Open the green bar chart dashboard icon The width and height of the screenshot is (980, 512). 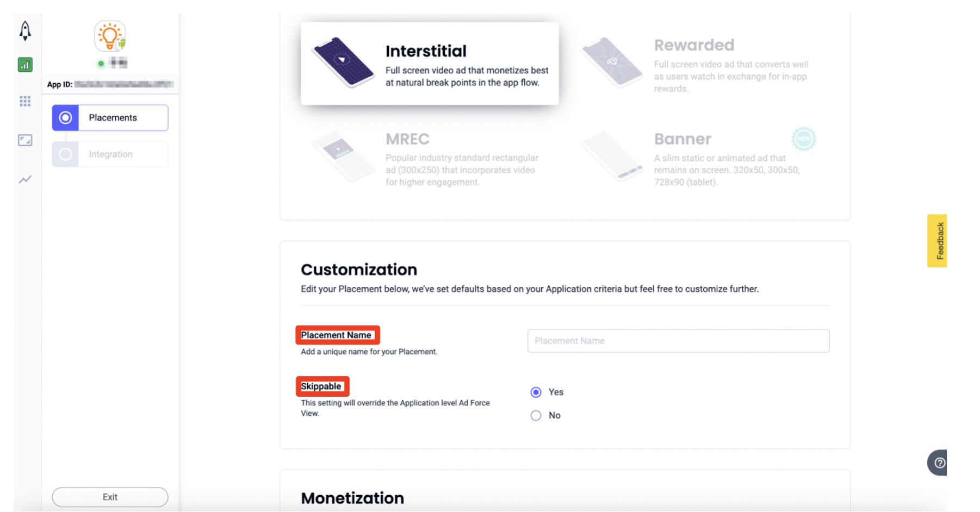point(25,65)
